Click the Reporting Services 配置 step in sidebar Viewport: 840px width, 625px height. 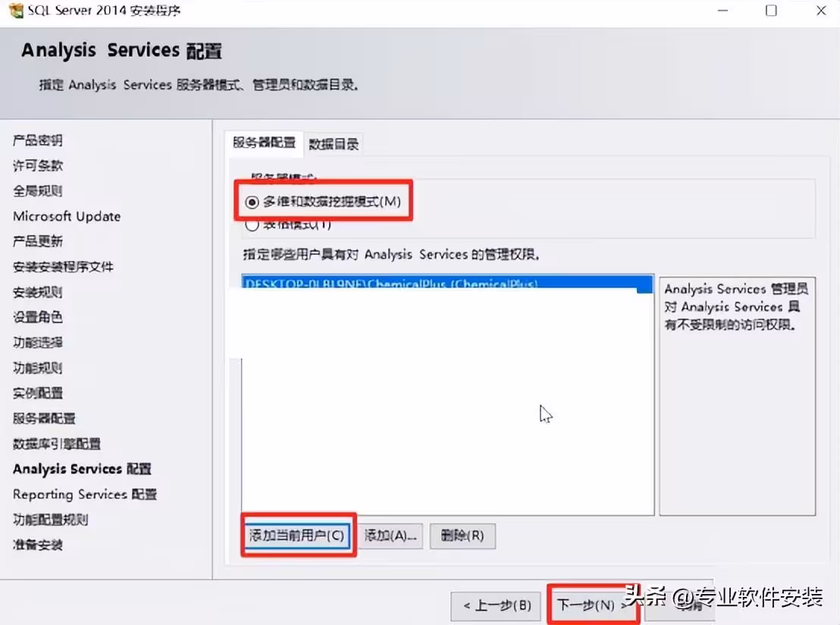click(85, 495)
